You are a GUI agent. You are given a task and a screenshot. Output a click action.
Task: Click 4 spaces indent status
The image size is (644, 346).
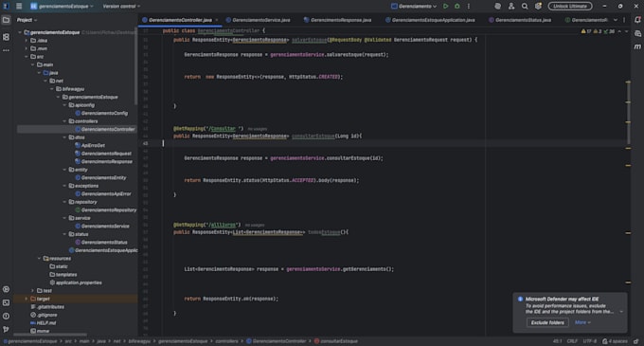tap(616, 341)
